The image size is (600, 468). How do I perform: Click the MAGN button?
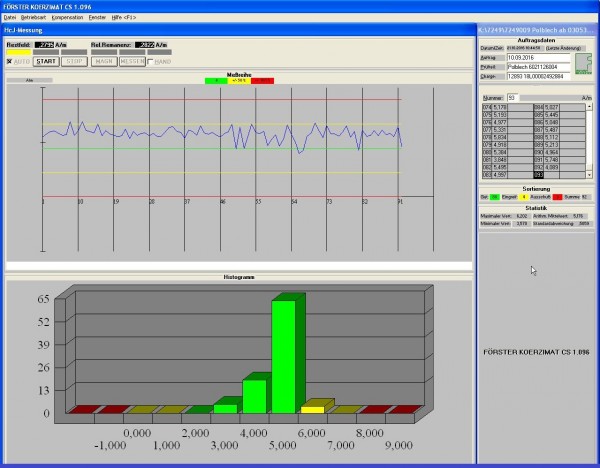pos(104,62)
